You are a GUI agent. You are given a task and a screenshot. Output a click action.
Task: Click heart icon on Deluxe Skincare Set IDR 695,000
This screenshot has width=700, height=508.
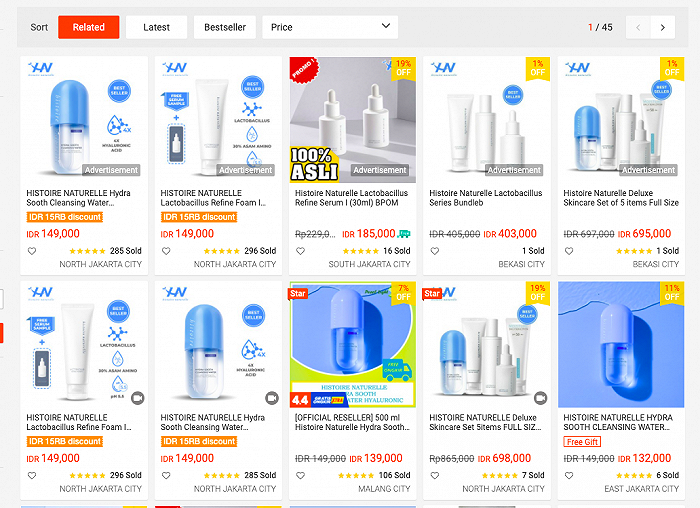click(569, 251)
